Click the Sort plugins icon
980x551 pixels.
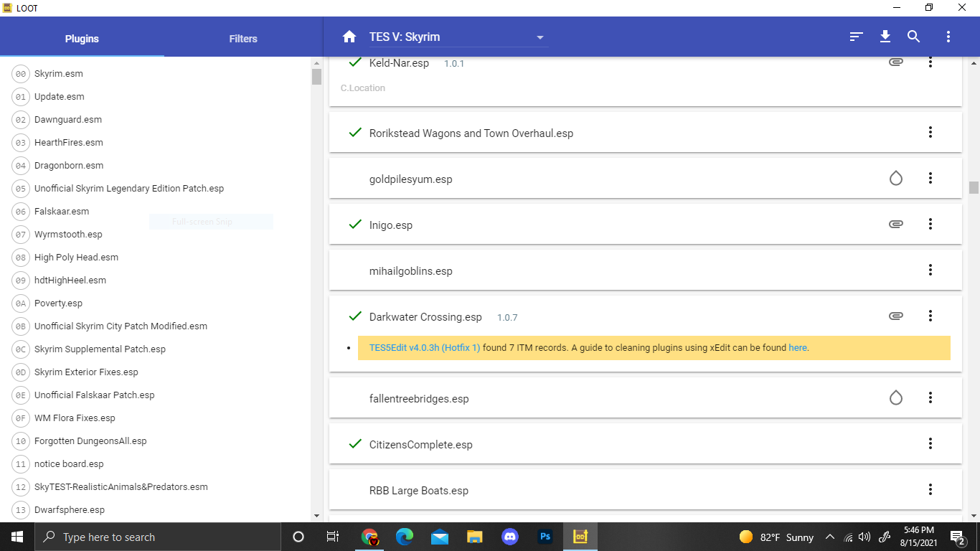click(856, 37)
